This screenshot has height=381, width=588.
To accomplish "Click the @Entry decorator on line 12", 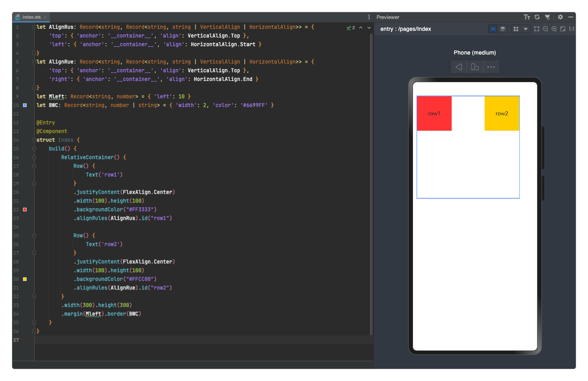I will [x=46, y=122].
